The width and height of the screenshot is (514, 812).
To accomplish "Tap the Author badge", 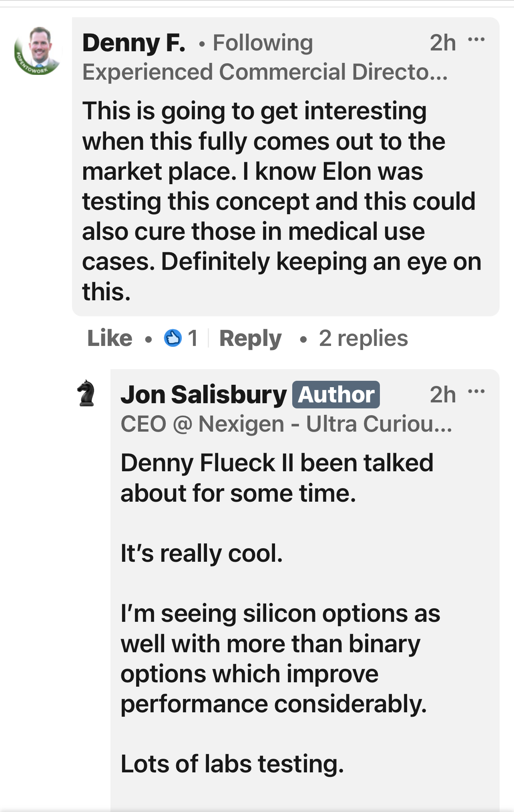I will (x=336, y=395).
